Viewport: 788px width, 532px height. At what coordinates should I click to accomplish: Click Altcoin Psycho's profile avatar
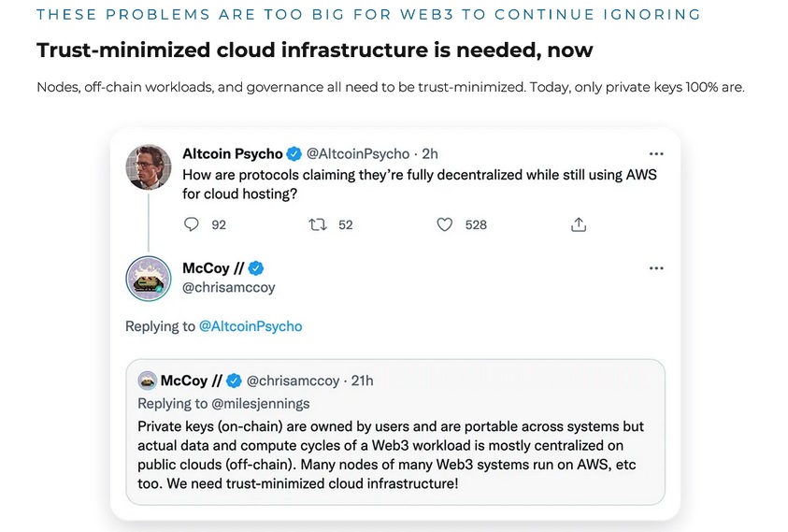point(149,167)
